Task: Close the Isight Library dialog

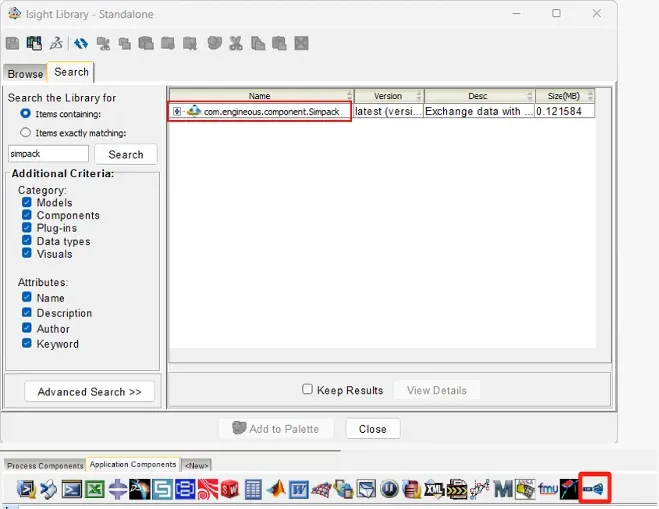Action: click(x=373, y=429)
